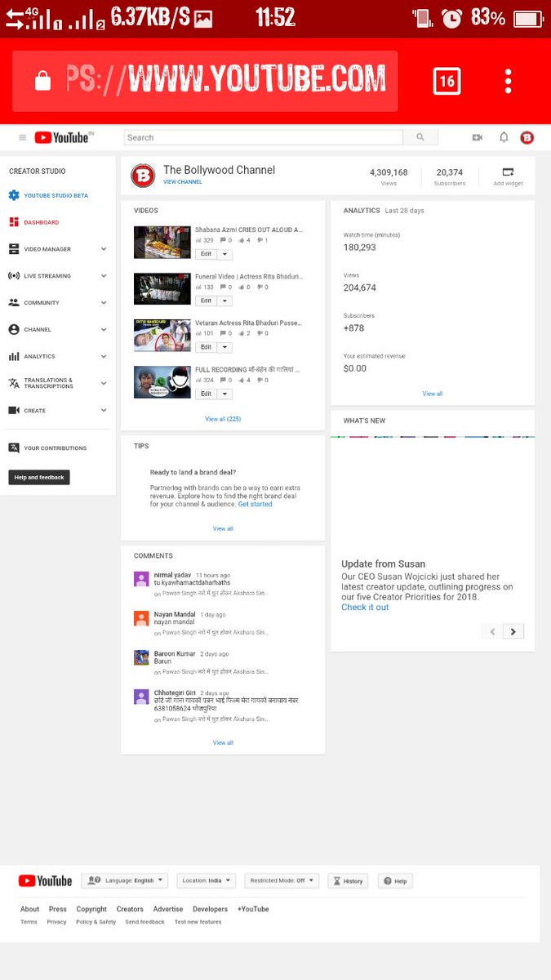Expand the Video Manager section chevron
Image resolution: width=551 pixels, height=980 pixels.
(x=104, y=249)
